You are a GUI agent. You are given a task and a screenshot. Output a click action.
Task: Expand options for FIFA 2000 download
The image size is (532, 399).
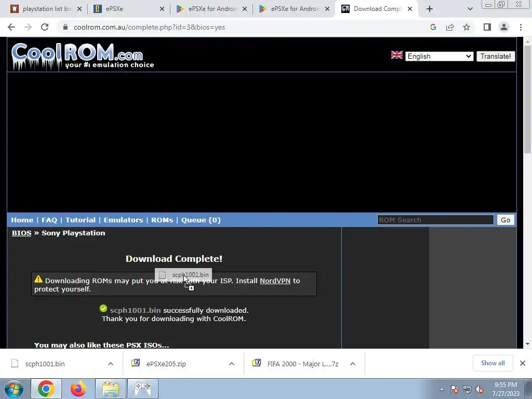pos(353,364)
